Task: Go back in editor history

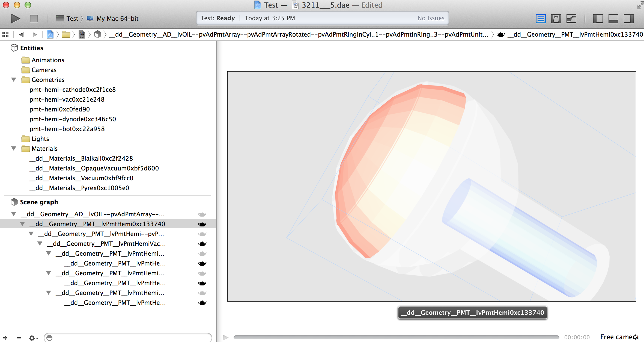Action: (x=21, y=34)
